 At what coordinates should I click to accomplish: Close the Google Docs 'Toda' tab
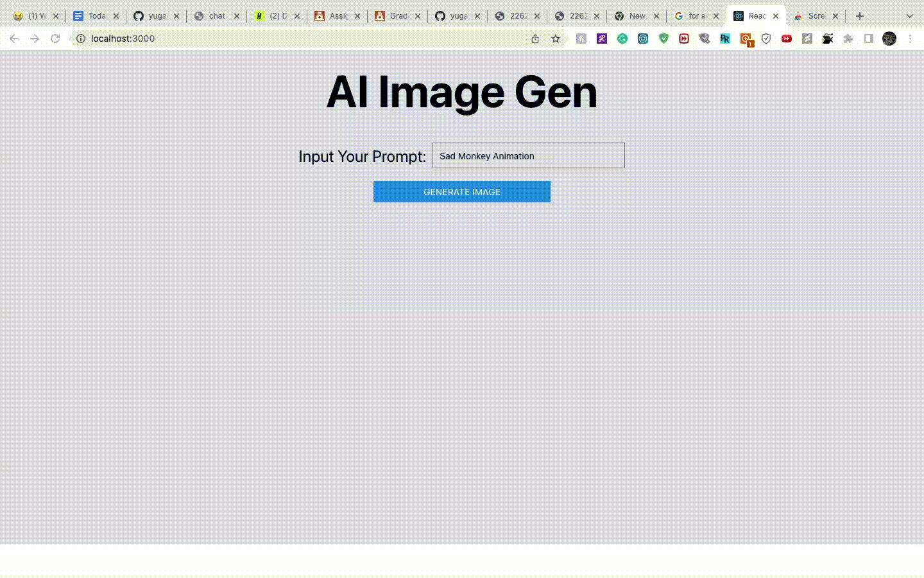pos(116,16)
